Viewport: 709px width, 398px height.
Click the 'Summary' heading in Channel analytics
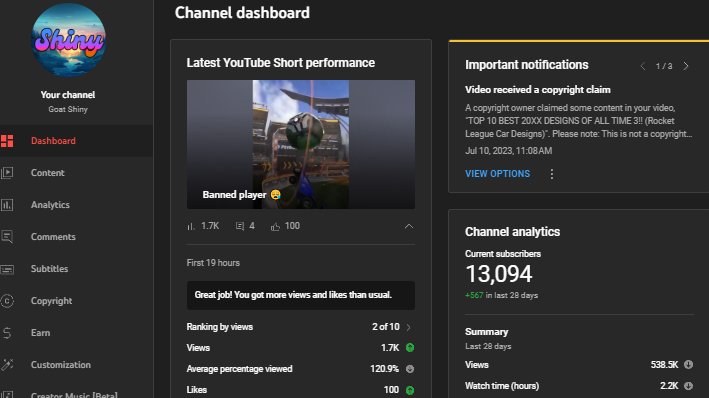[487, 332]
